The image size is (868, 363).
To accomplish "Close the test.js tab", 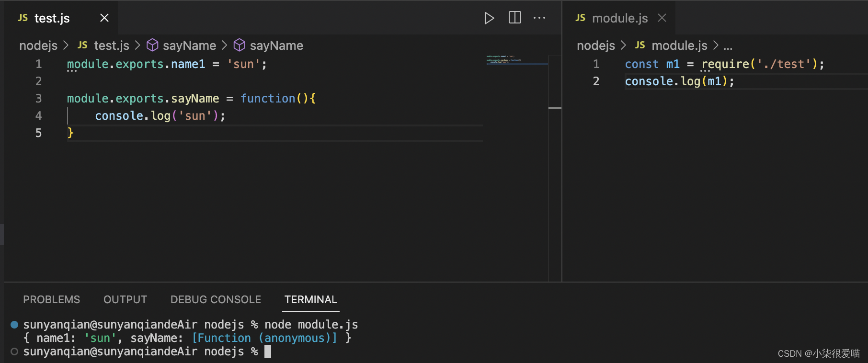I will [x=104, y=18].
